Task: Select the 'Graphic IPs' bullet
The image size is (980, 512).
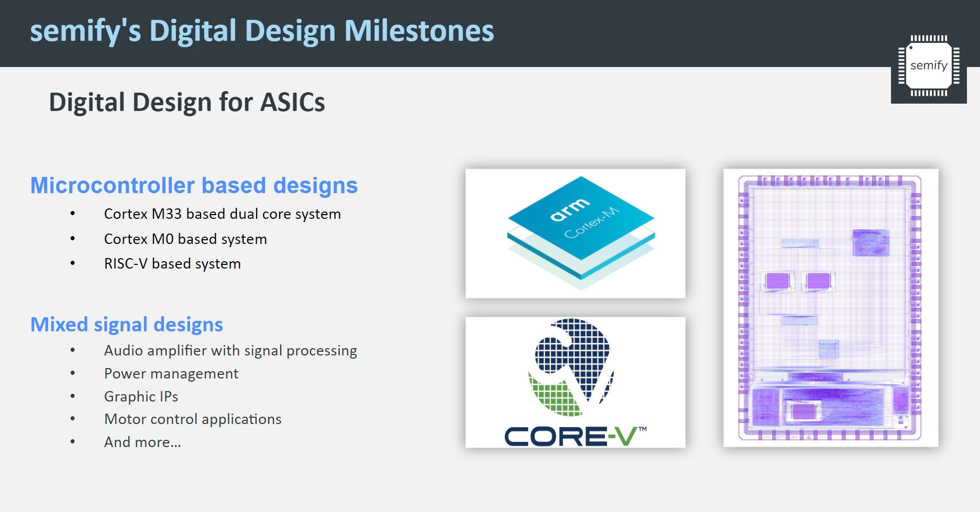Action: (141, 397)
